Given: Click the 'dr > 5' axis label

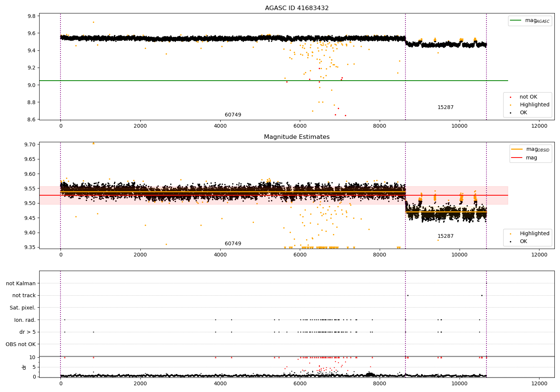Looking at the screenshot, I should click(x=28, y=332).
